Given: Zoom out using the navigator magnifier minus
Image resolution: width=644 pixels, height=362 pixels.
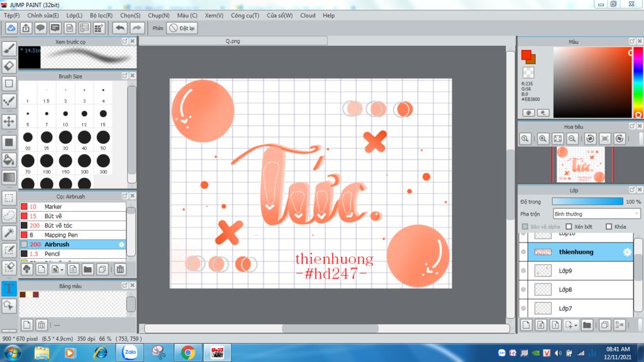Looking at the screenshot, I should (x=572, y=139).
